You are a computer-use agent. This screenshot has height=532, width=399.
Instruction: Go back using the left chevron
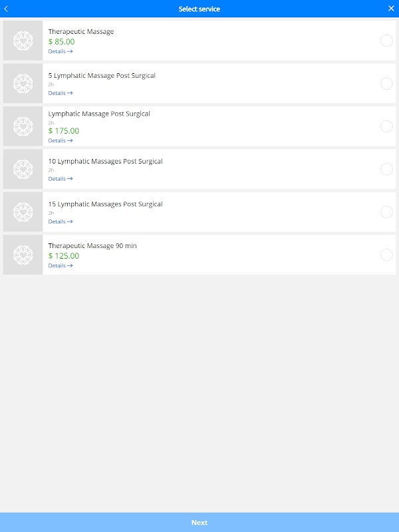pyautogui.click(x=7, y=9)
